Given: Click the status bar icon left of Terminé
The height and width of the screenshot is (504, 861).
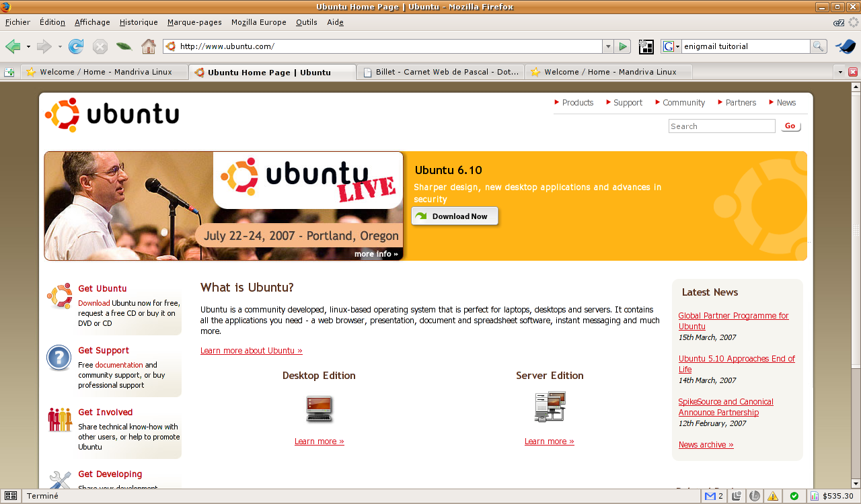Looking at the screenshot, I should click(11, 496).
